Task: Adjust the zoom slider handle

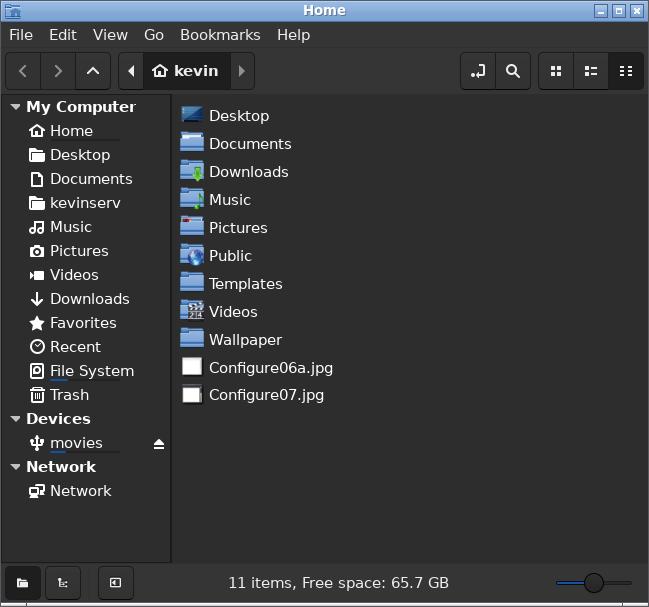Action: [x=594, y=582]
